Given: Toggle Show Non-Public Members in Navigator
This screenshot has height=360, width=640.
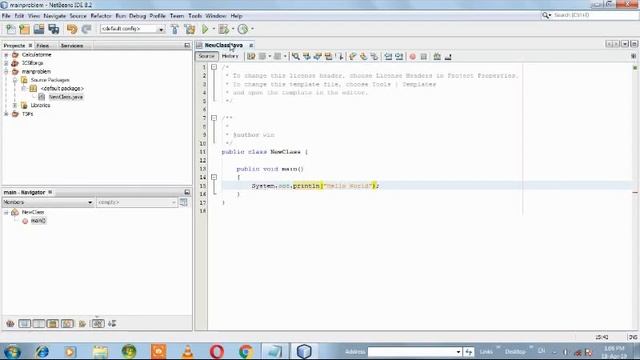Looking at the screenshot, I should tap(53, 324).
